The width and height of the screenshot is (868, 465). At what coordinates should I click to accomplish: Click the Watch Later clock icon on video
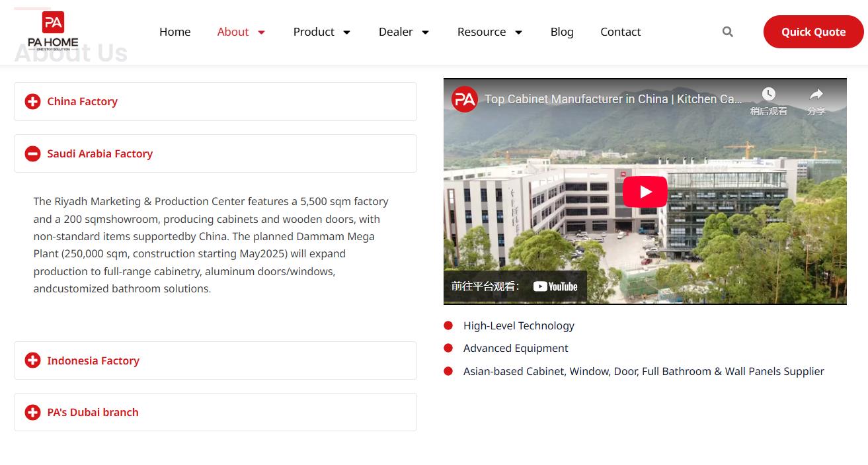[x=768, y=95]
